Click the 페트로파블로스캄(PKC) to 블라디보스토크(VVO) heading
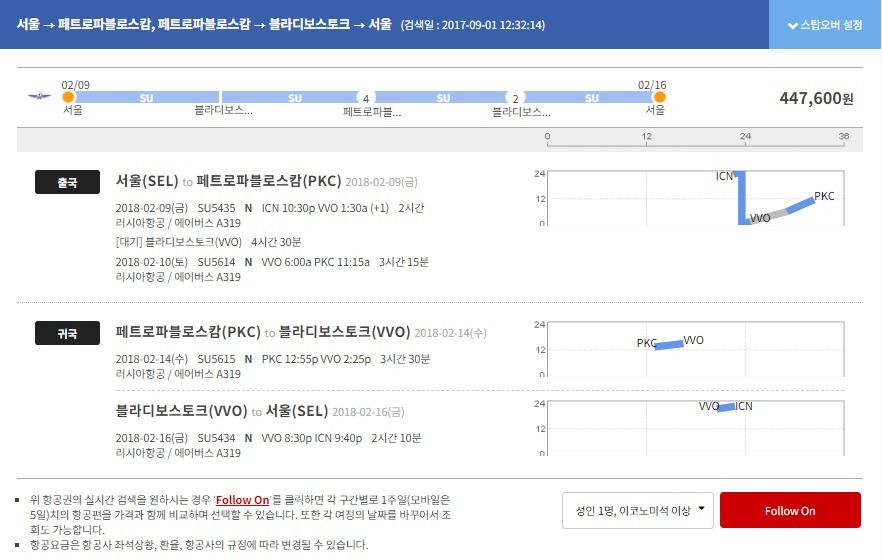Screen dimensions: 882x559 pyautogui.click(x=263, y=332)
